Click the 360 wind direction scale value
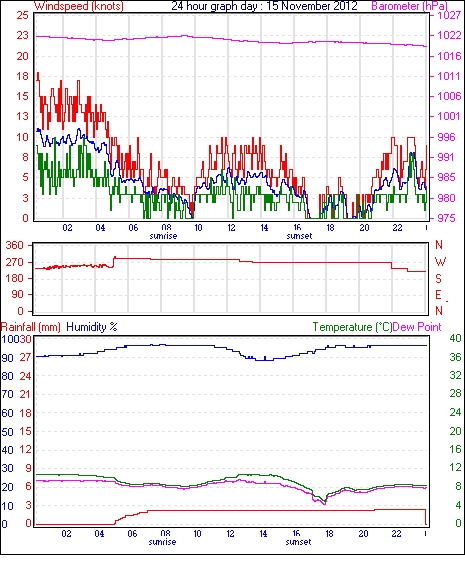 tap(15, 246)
